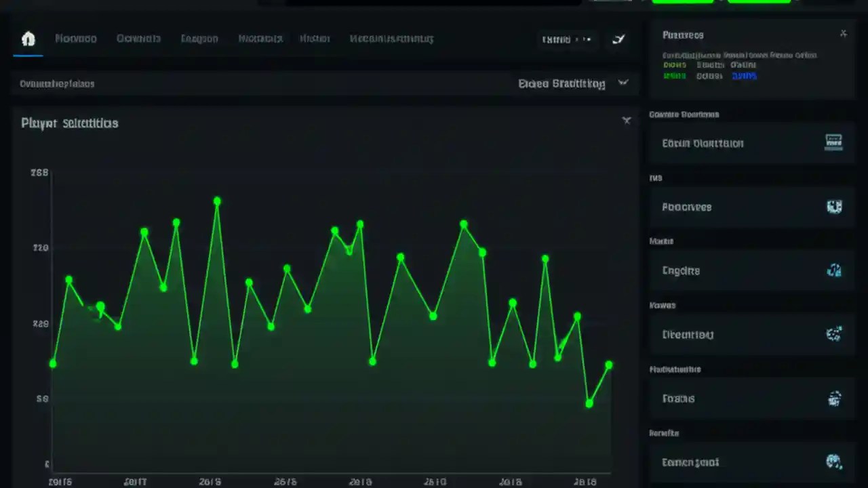Collapse the Player Statistics chart panel
This screenshot has width=868, height=488.
click(626, 120)
